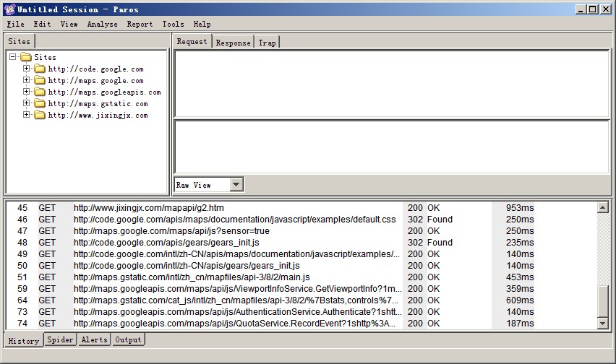Switch to the Trap tab
The height and width of the screenshot is (364, 616).
tap(267, 43)
